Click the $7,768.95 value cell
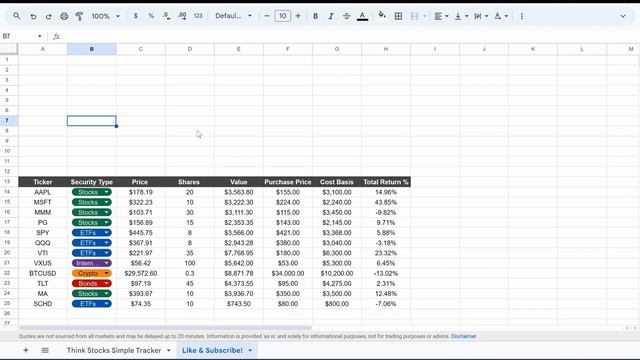The width and height of the screenshot is (640, 360). (x=239, y=253)
